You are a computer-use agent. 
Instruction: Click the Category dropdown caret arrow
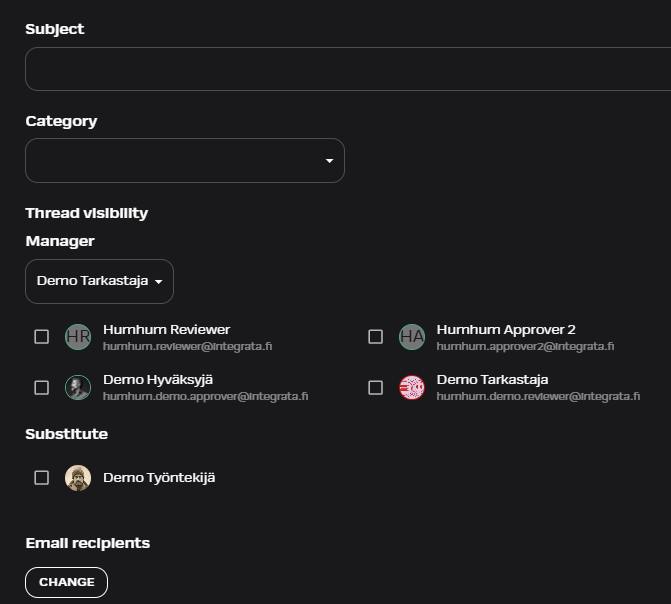[329, 161]
